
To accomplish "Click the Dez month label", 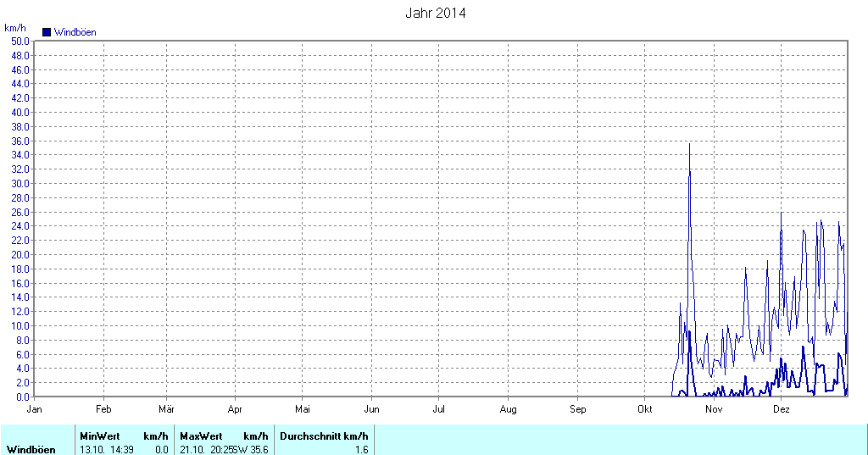I will click(x=782, y=409).
